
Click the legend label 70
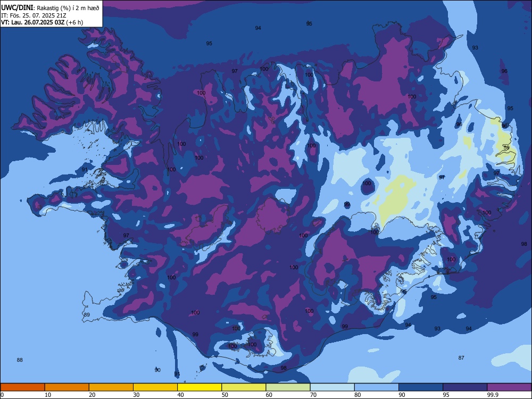313,395
